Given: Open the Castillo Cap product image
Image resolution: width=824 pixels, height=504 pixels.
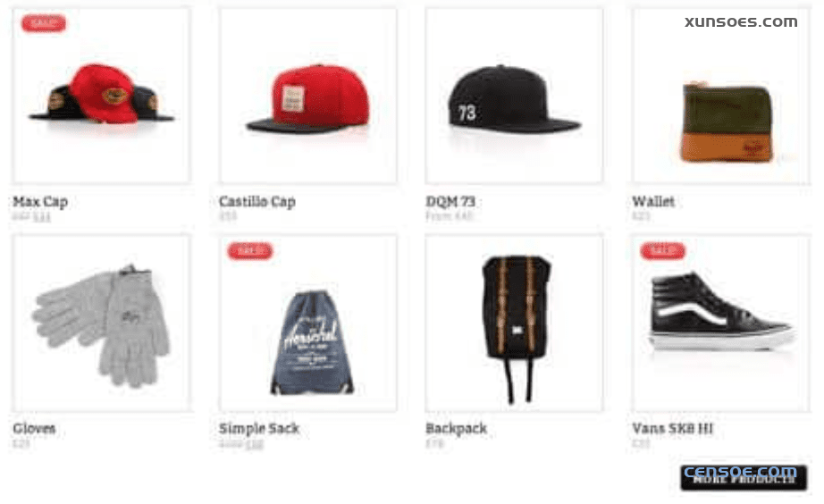Looking at the screenshot, I should [308, 96].
